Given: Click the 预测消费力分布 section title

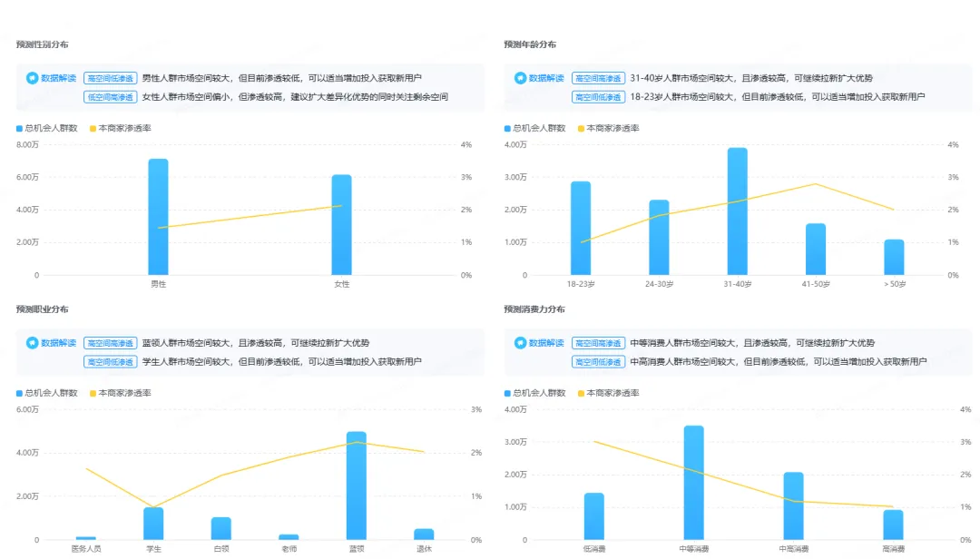Looking at the screenshot, I should click(534, 309).
